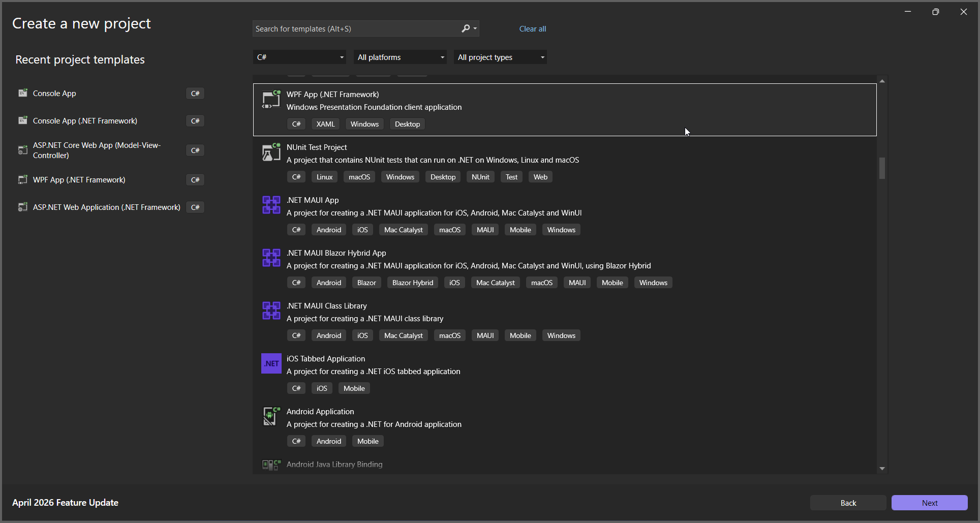
Task: Click the scroll up arrow of template list
Action: [x=882, y=81]
